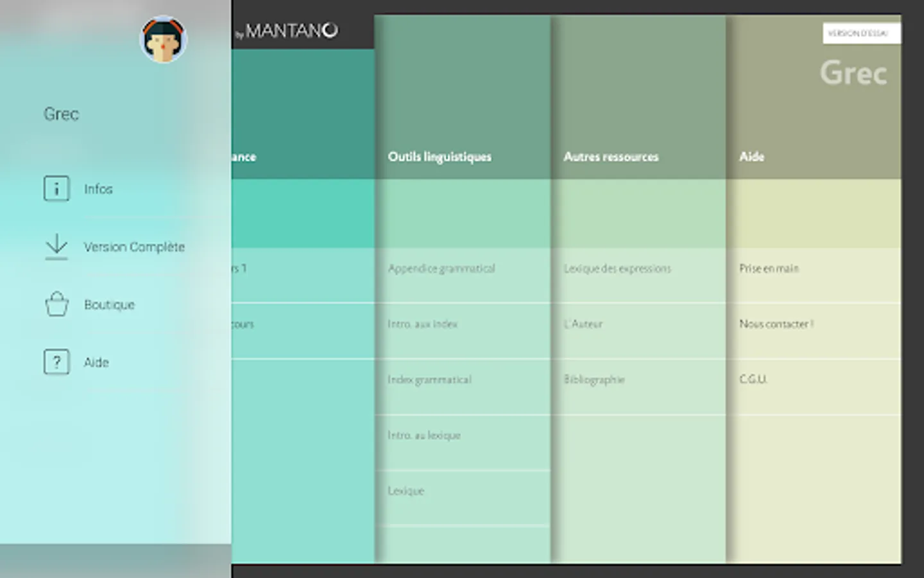Open the Boutique shopping basket icon
The image size is (924, 578).
pos(56,304)
